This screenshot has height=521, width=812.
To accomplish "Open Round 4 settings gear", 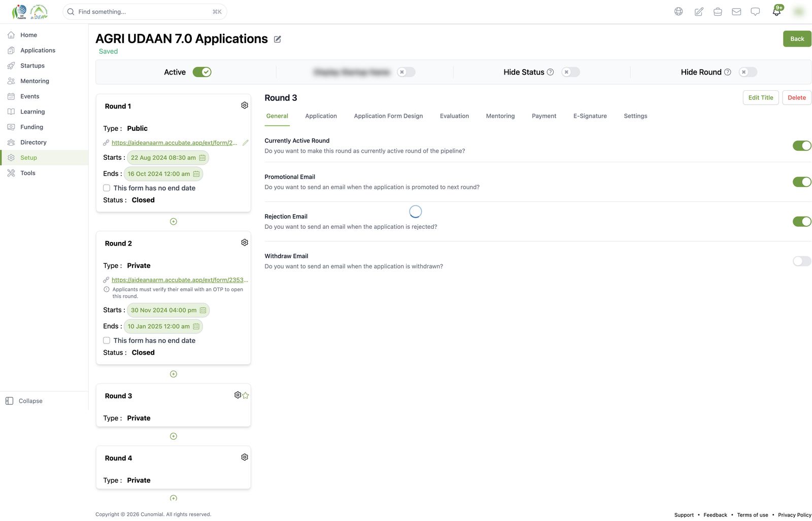I will (245, 457).
